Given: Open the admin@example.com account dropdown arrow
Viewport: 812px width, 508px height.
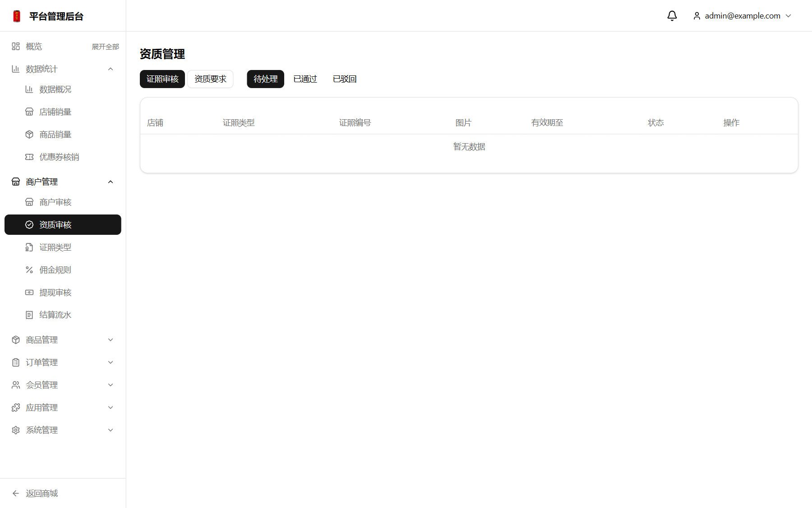Looking at the screenshot, I should coord(789,16).
